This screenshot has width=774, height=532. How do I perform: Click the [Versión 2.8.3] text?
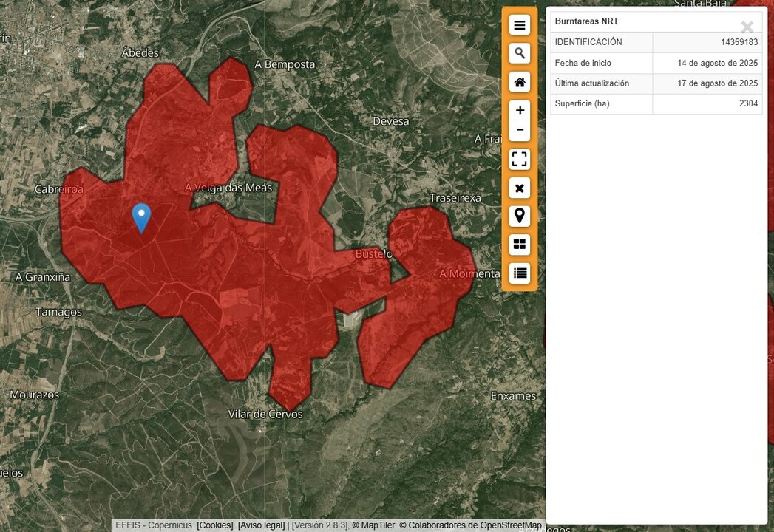click(x=320, y=525)
